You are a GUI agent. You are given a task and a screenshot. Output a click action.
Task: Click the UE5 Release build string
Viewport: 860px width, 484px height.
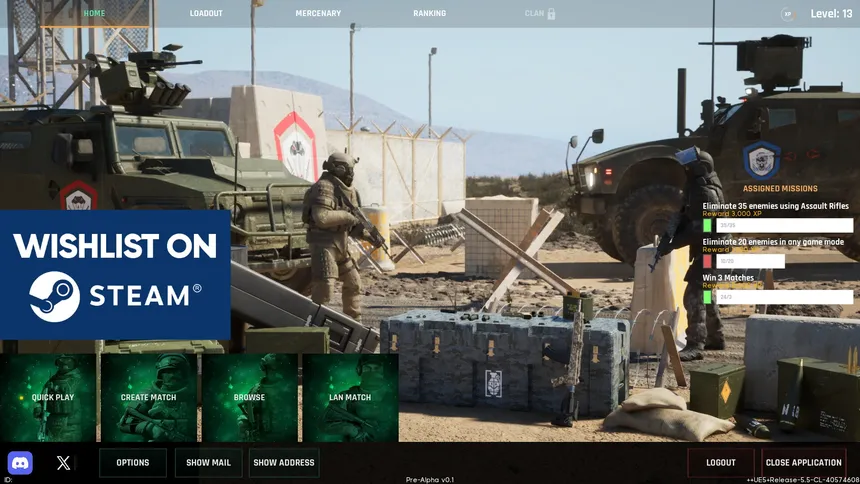pyautogui.click(x=802, y=480)
